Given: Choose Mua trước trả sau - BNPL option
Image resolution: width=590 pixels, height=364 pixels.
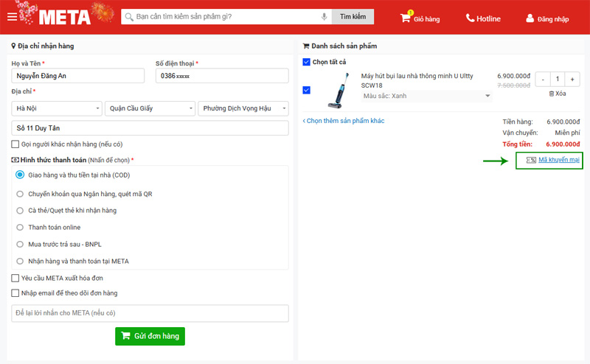Looking at the screenshot, I should (x=21, y=244).
